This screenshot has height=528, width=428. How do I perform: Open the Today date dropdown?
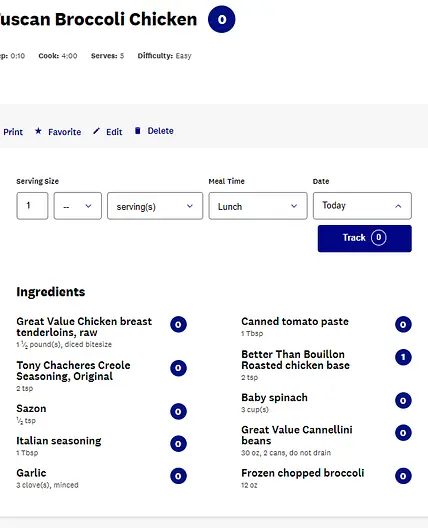click(x=362, y=206)
